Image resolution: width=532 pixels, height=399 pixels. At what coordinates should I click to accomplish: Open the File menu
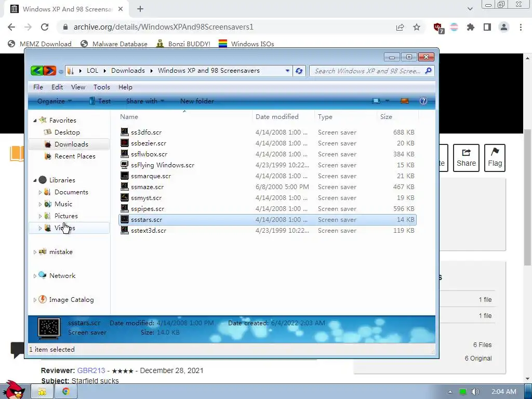[x=38, y=87]
